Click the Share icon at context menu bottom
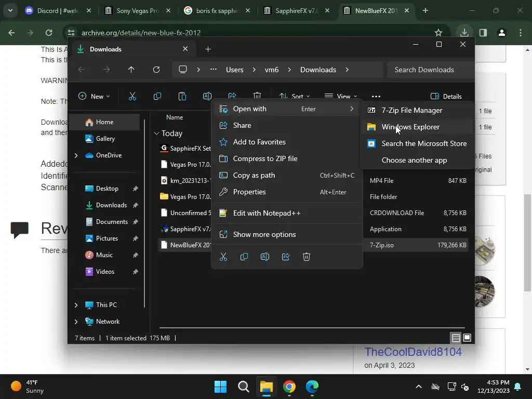 [x=286, y=257]
